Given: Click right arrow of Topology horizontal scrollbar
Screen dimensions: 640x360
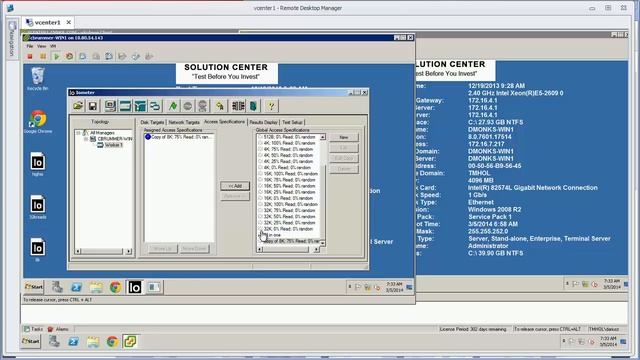Looking at the screenshot, I should tap(129, 251).
